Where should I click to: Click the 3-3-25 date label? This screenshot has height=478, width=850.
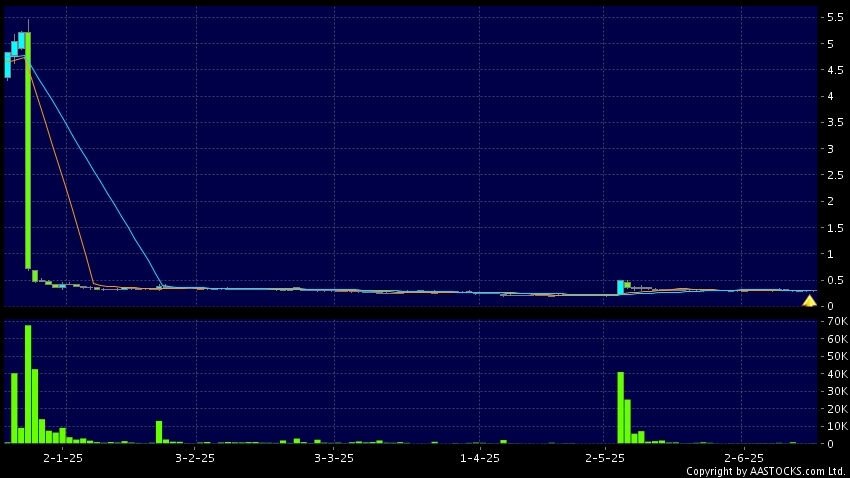point(334,458)
